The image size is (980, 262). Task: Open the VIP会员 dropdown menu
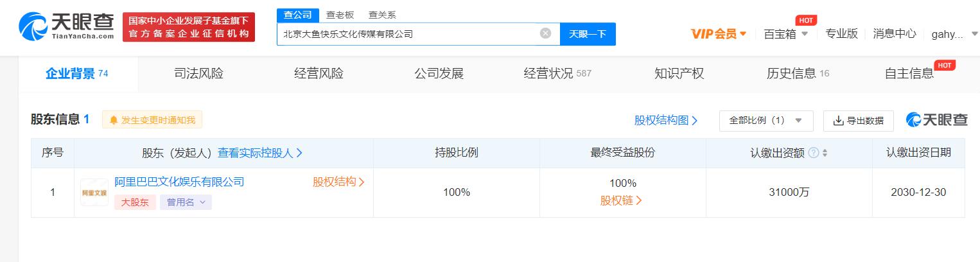[719, 34]
